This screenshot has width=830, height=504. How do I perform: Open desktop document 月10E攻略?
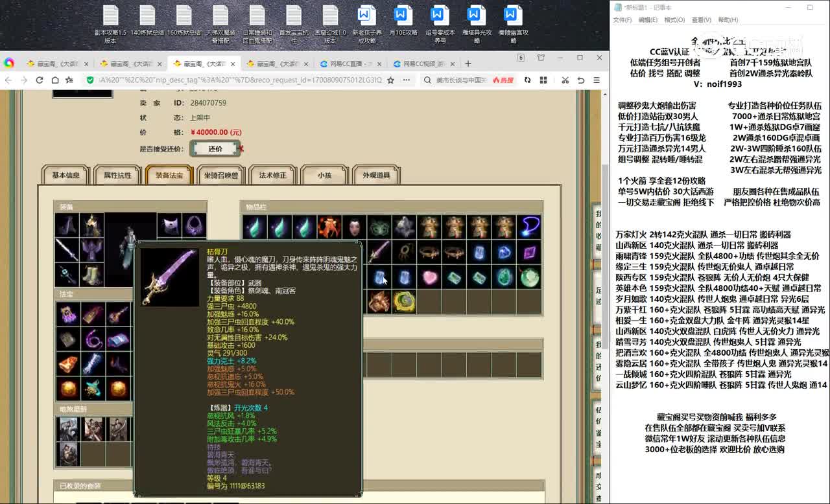coord(403,21)
